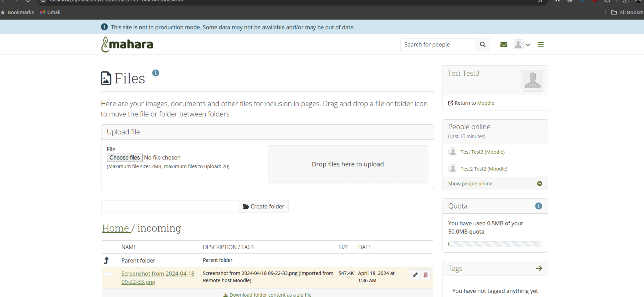Click the April 18, 2024 date cell
Screen dimensions: 644x297
coord(376,277)
